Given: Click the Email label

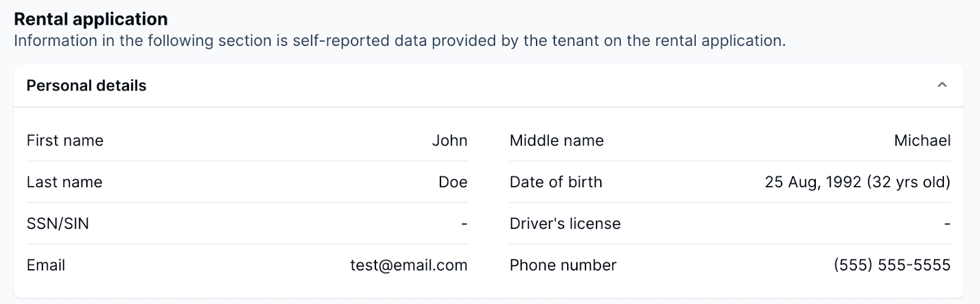Looking at the screenshot, I should (x=46, y=265).
